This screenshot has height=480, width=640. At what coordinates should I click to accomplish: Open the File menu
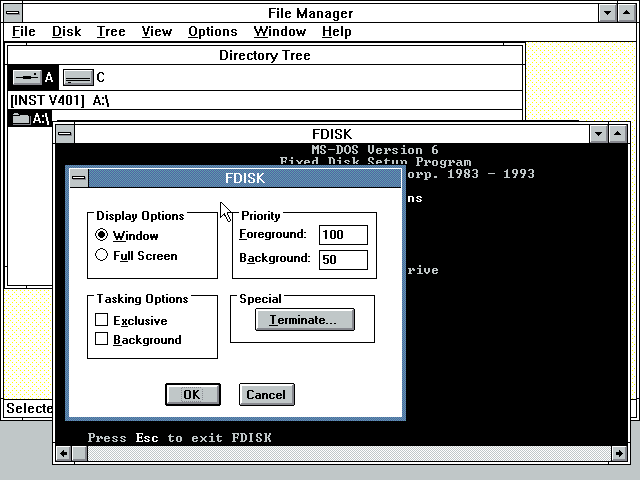(24, 31)
